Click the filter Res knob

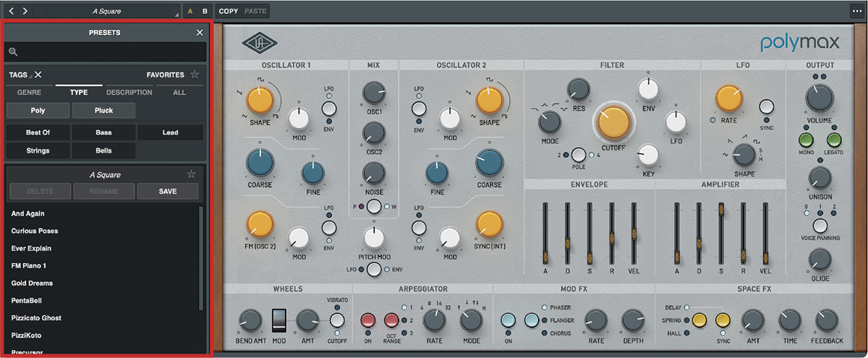tap(578, 90)
